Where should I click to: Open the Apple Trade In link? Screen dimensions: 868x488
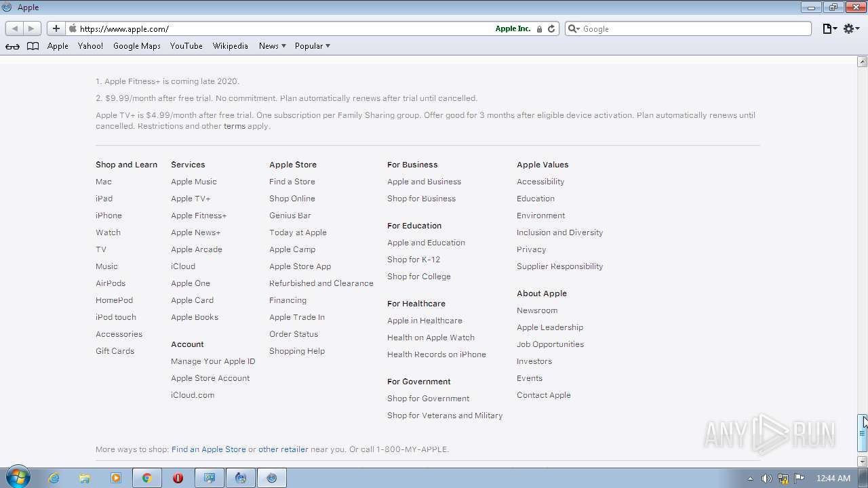297,317
